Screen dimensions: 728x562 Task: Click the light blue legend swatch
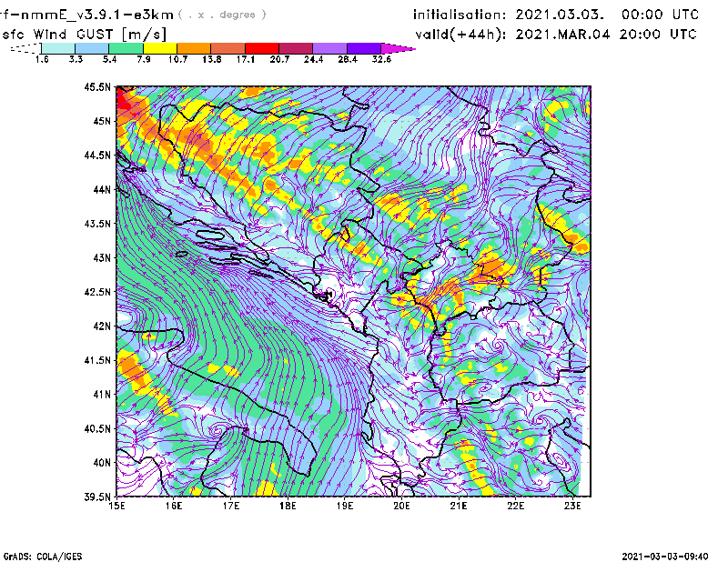pos(92,48)
